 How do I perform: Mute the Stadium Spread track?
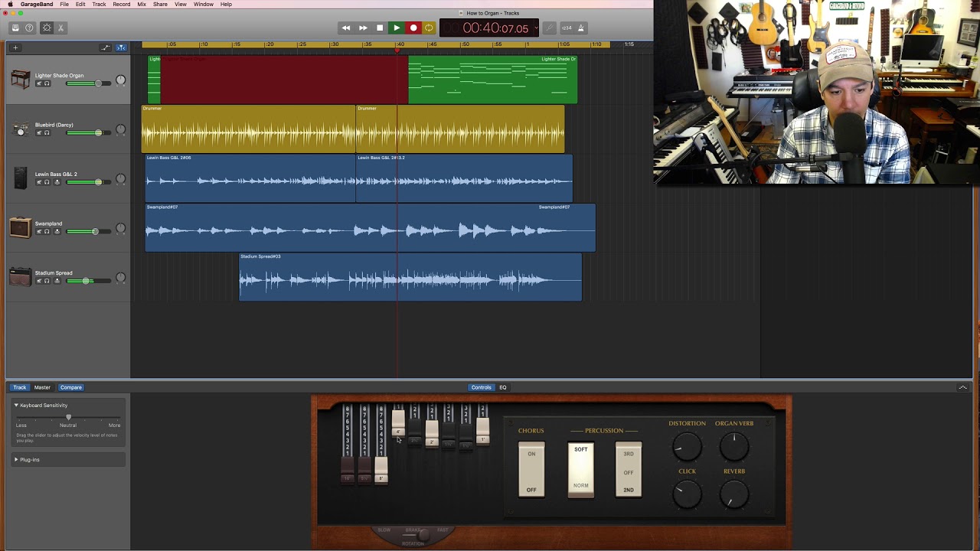[x=39, y=281]
